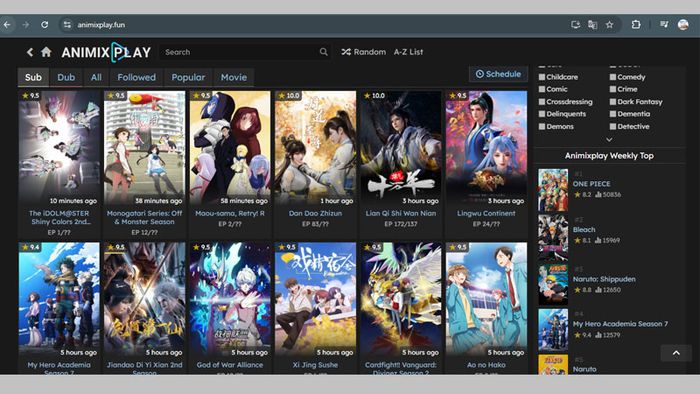Screen dimensions: 700x394
Task: Open the My Hero Academia Season 7 grid poster
Action: 59,300
